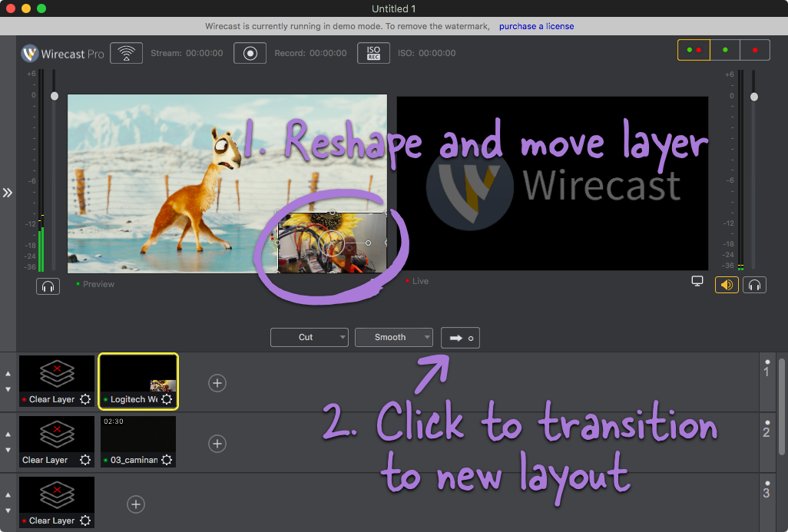Screen dimensions: 788x532
Task: Switch to live-only layout
Action: click(x=755, y=50)
